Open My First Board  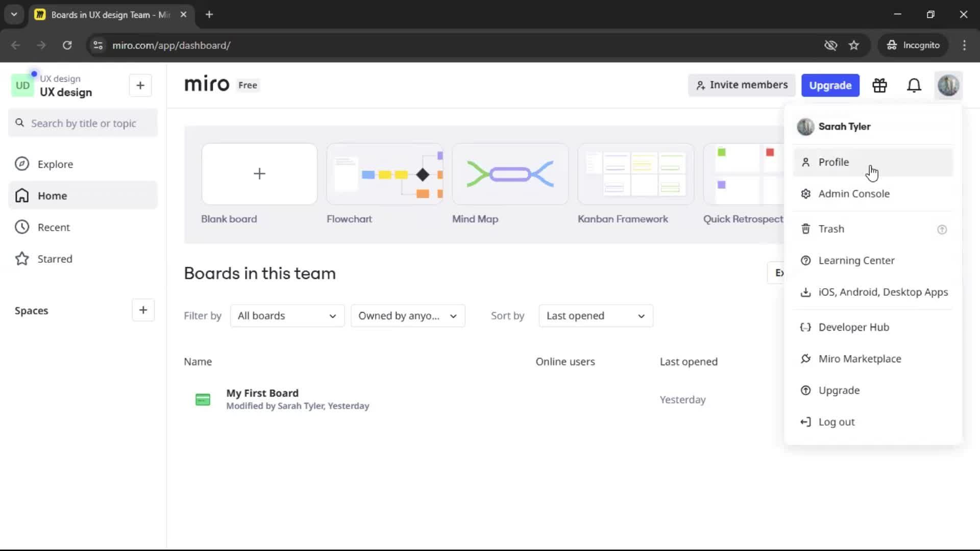tap(262, 393)
